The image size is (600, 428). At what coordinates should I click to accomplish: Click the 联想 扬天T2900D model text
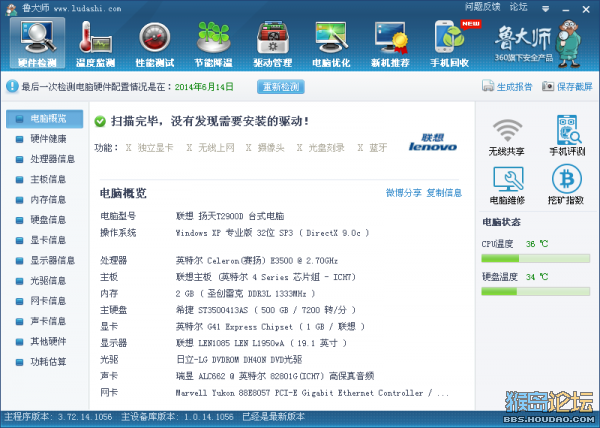tap(230, 216)
